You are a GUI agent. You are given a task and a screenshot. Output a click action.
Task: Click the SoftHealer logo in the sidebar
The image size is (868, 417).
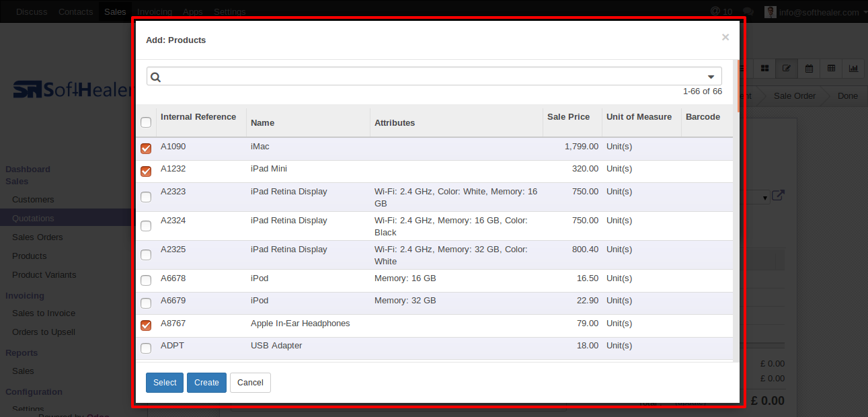tap(72, 89)
